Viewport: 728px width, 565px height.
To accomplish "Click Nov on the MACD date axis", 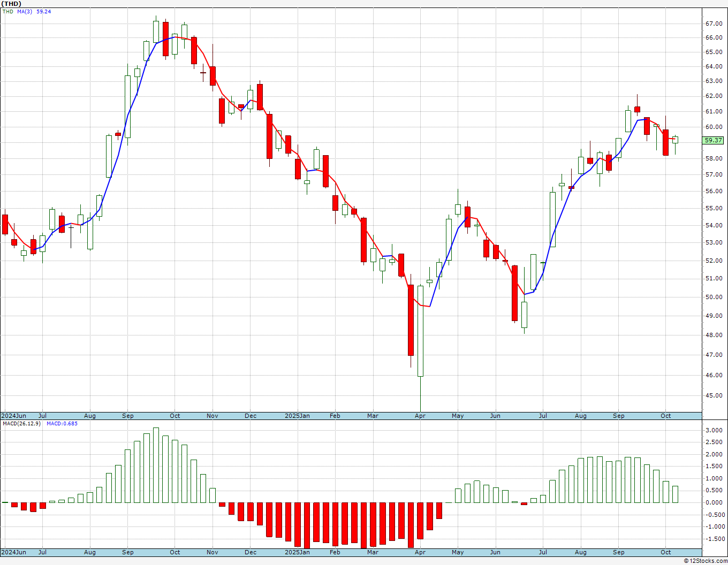I will (x=213, y=552).
